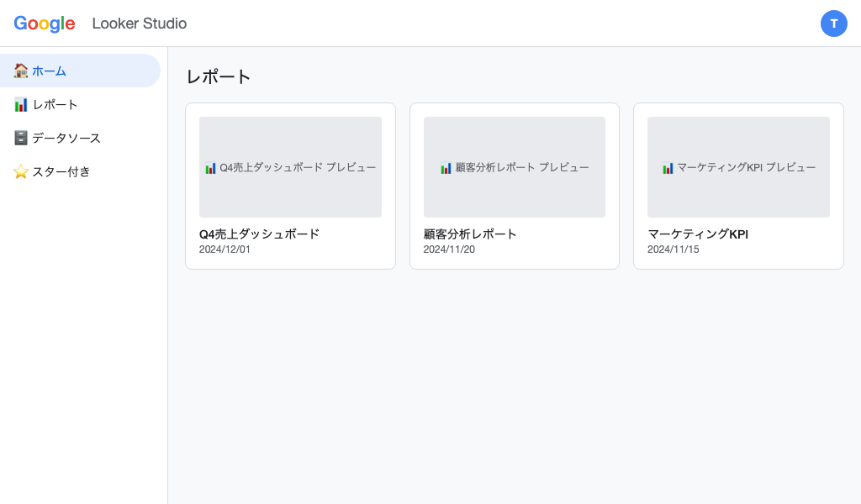The image size is (861, 504).
Task: Open the レポート section via its chart icon
Action: tap(21, 104)
